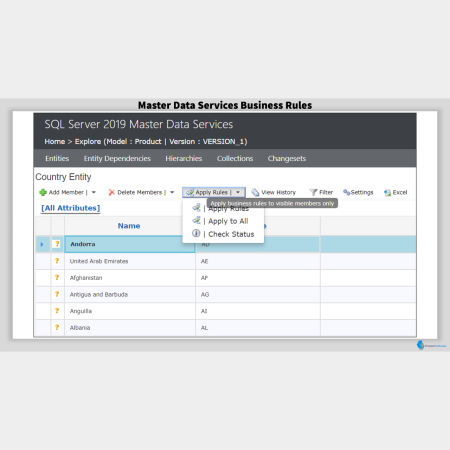
Task: Click the Settings button label
Action: coord(362,192)
